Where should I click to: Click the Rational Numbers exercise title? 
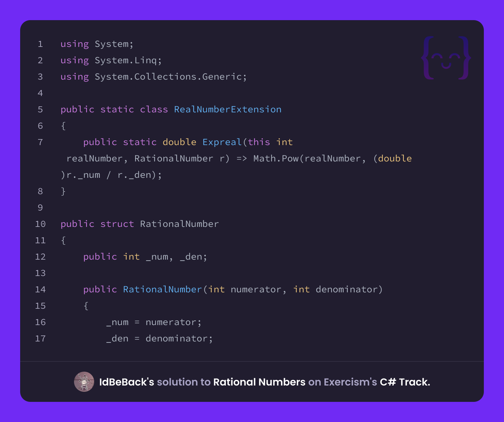pyautogui.click(x=259, y=382)
